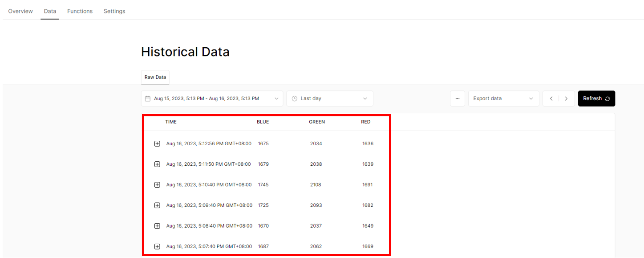Expand the 5:11:50 PM data row

pos(157,164)
